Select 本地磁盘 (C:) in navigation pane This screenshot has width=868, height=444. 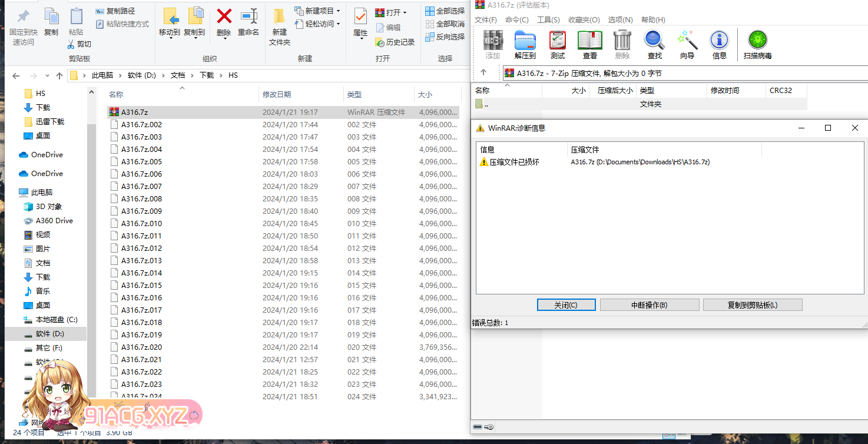pyautogui.click(x=57, y=320)
